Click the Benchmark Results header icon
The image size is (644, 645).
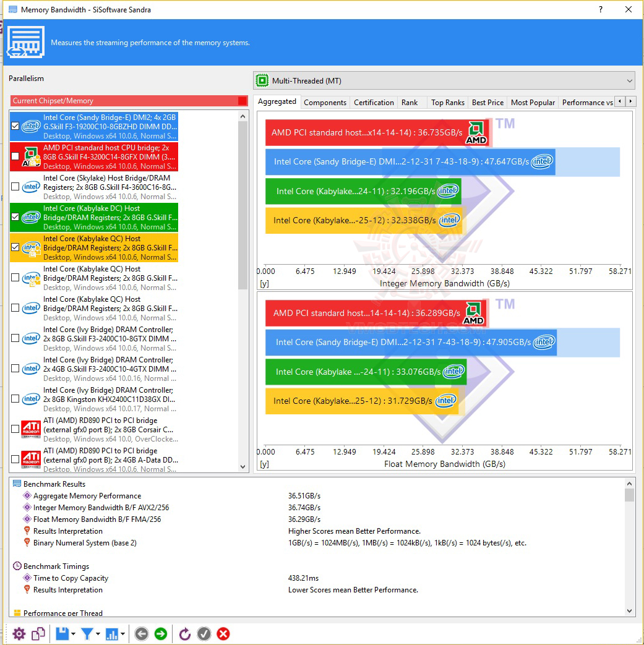(17, 484)
